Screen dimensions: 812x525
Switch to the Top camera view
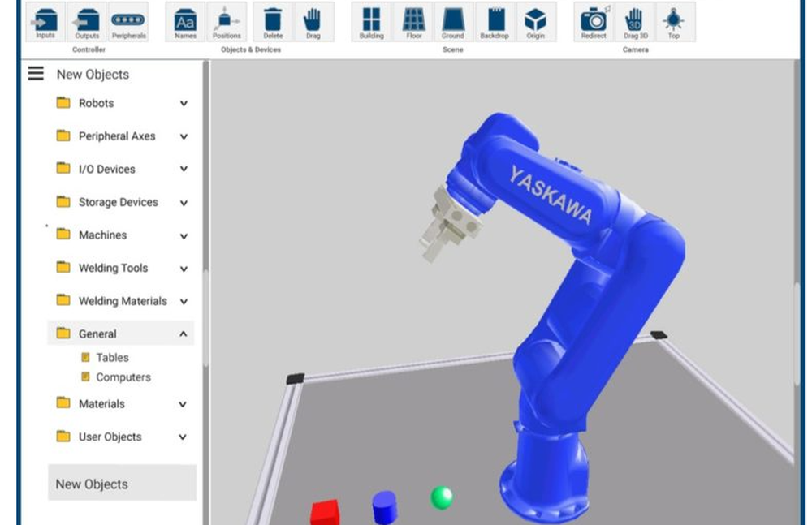point(674,22)
